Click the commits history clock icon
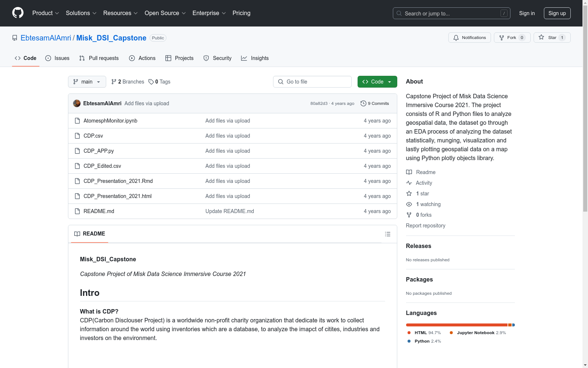588x368 pixels. [363, 103]
